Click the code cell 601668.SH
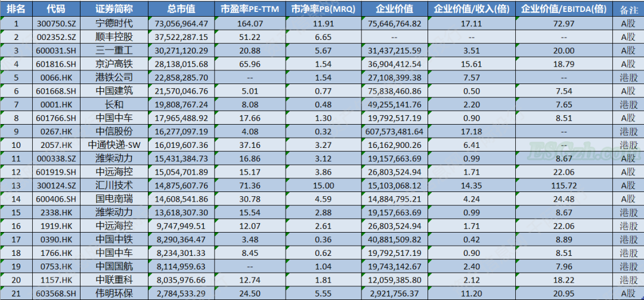Viewport: 644px width, 300px height. tap(56, 91)
